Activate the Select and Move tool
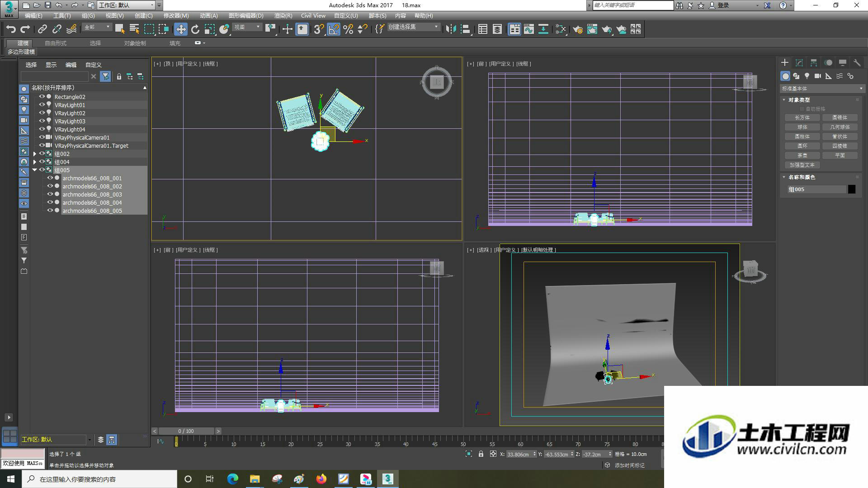The height and width of the screenshot is (488, 868). coord(181,29)
